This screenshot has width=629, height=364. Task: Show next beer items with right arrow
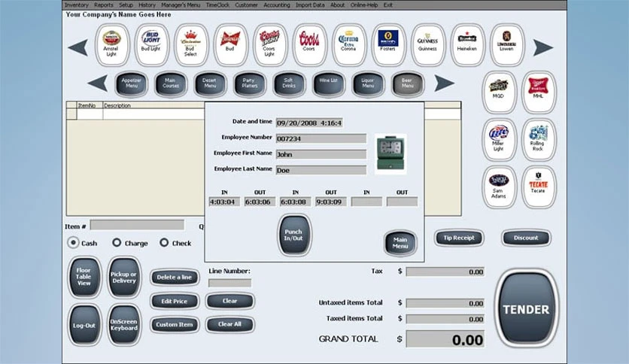tap(543, 47)
